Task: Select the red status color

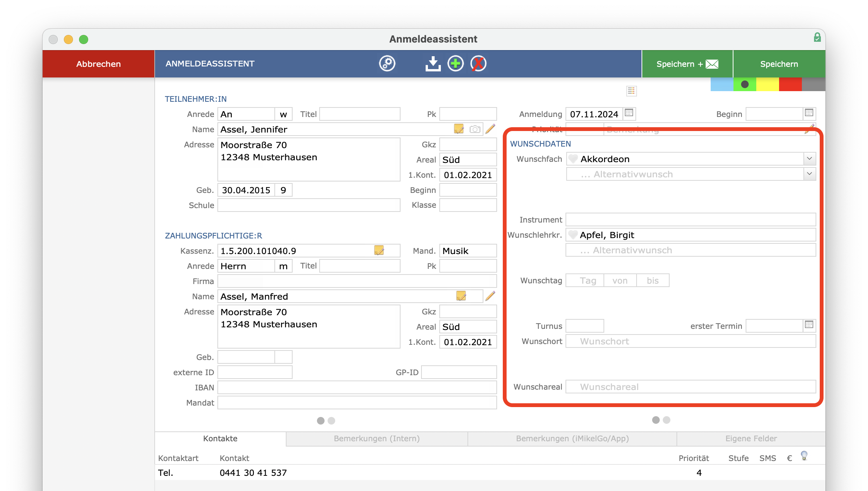Action: (x=790, y=84)
